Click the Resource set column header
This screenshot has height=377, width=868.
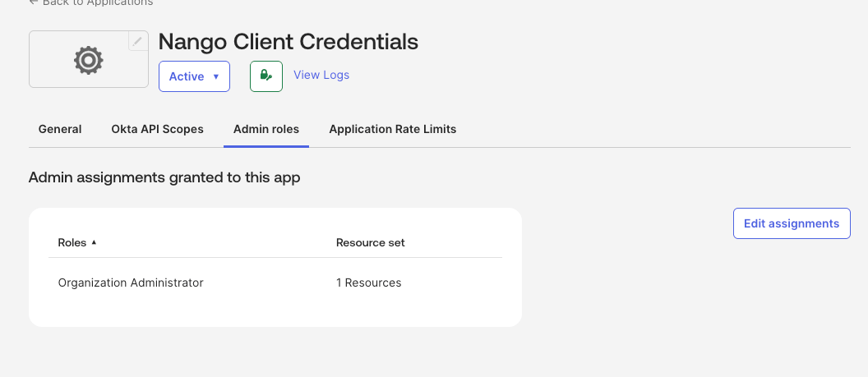tap(371, 242)
